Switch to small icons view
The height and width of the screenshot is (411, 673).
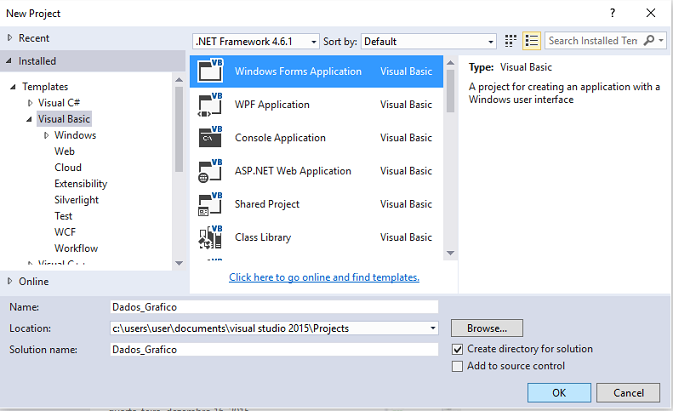pos(510,41)
